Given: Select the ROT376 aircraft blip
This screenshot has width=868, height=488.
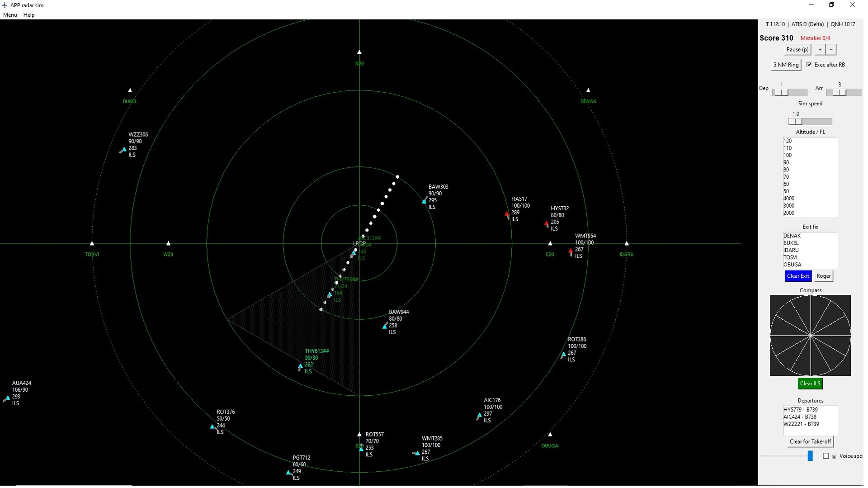Looking at the screenshot, I should click(212, 426).
